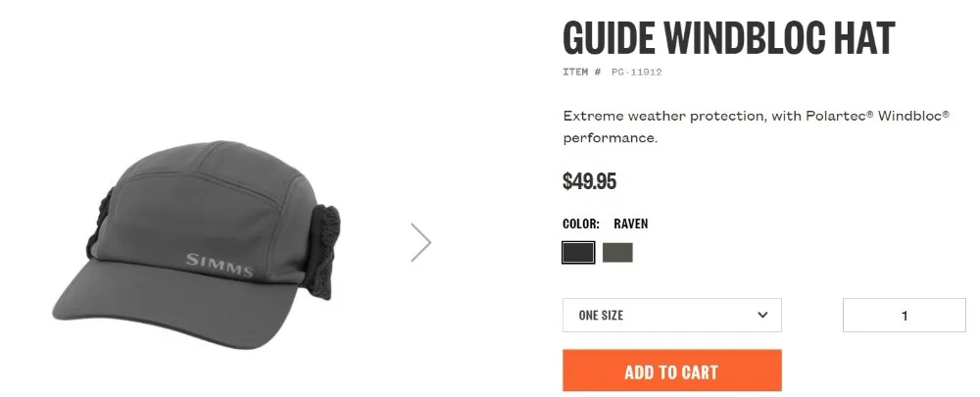
Task: Select the Raven color swatch
Action: [578, 253]
